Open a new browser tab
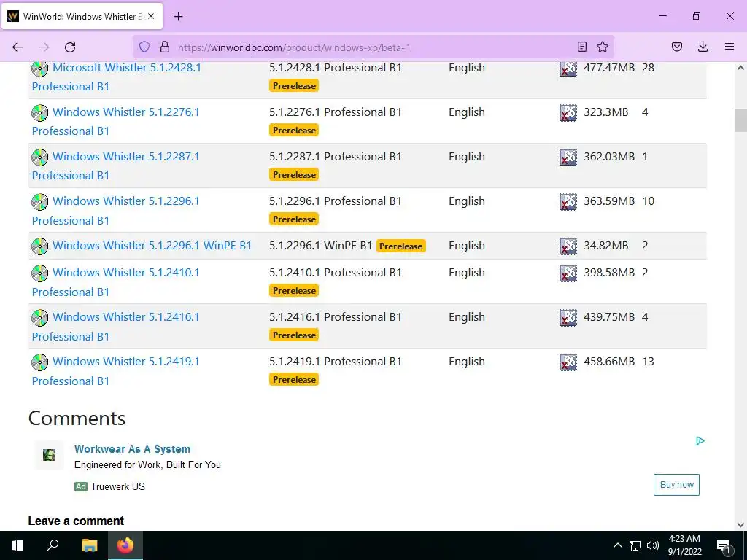Image resolution: width=747 pixels, height=560 pixels. point(179,17)
